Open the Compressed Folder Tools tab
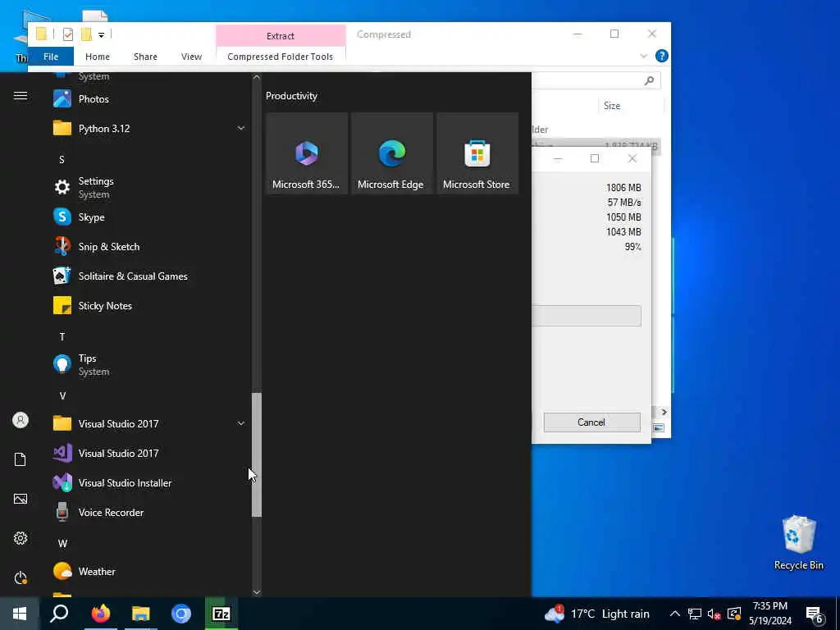The image size is (840, 630). click(x=281, y=57)
